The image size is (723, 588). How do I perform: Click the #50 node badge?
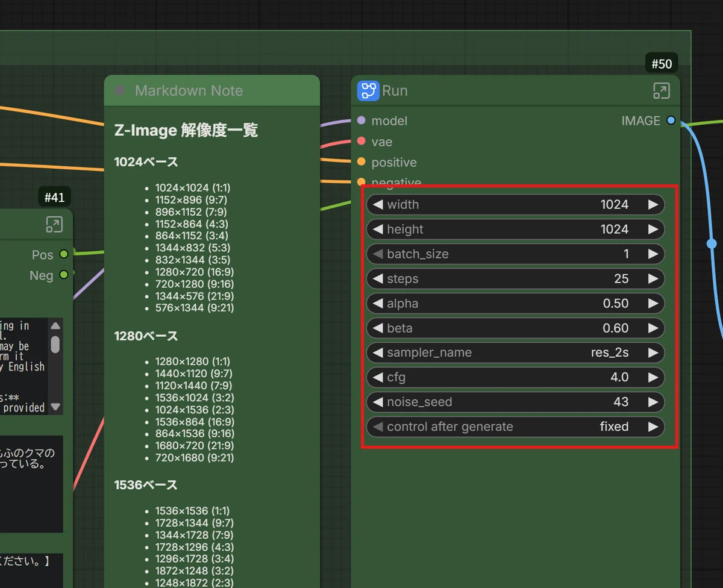[x=662, y=63]
